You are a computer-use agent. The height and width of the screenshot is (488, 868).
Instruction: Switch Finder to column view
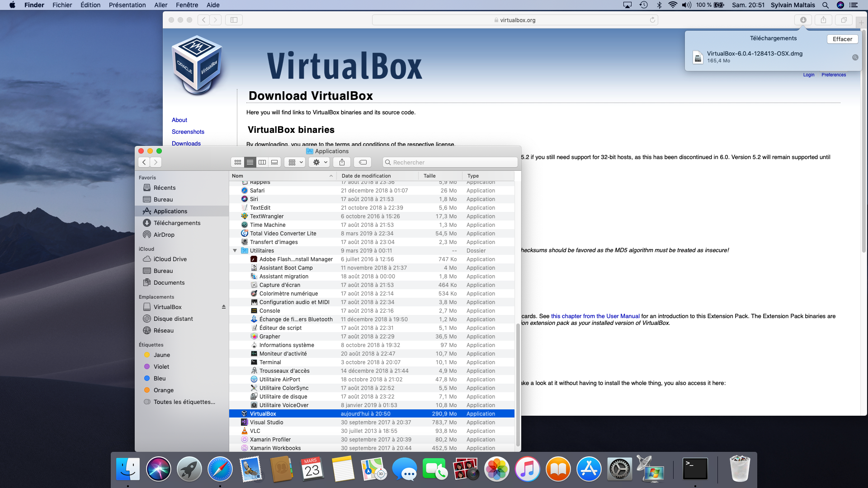click(x=262, y=162)
